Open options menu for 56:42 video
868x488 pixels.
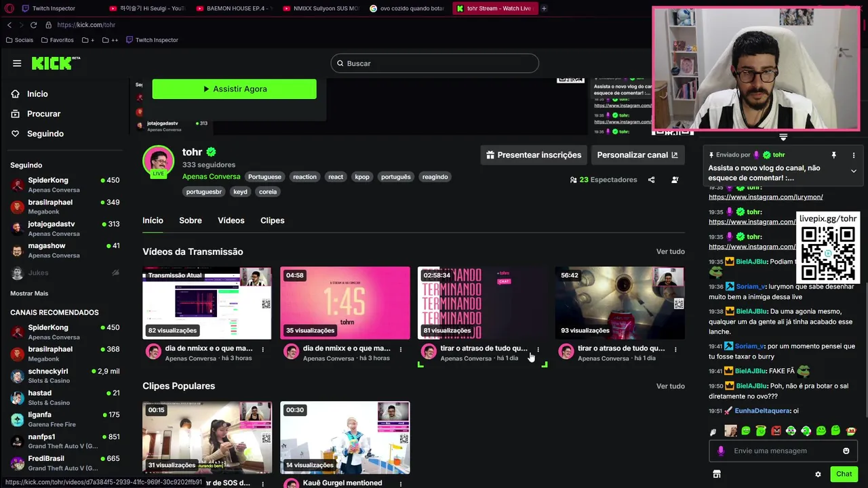tap(675, 350)
